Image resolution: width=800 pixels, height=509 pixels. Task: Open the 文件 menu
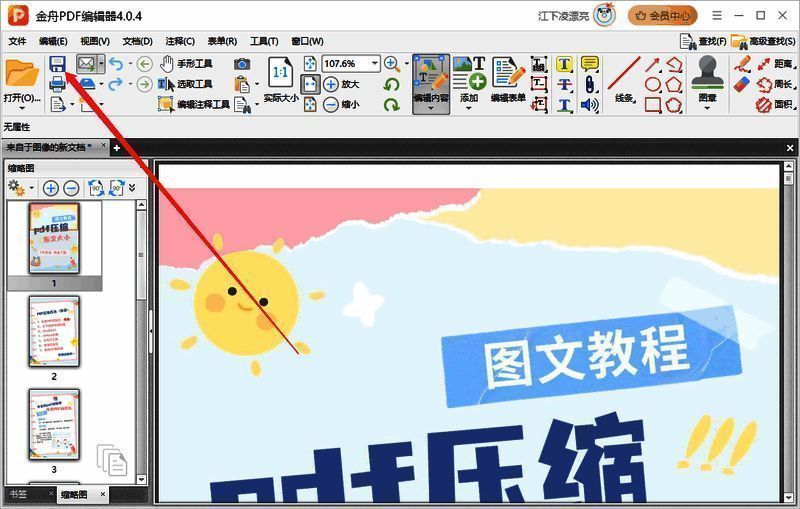pos(17,41)
